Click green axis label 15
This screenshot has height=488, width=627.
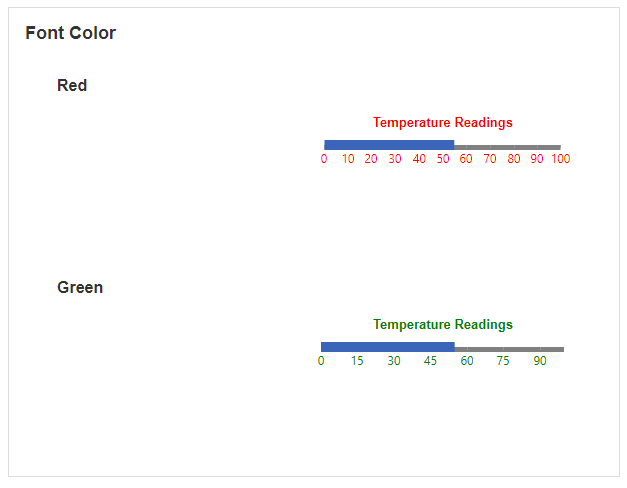pyautogui.click(x=357, y=361)
